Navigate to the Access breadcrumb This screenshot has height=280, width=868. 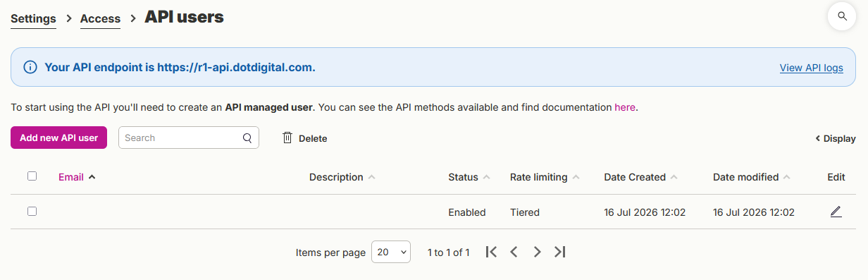(100, 18)
